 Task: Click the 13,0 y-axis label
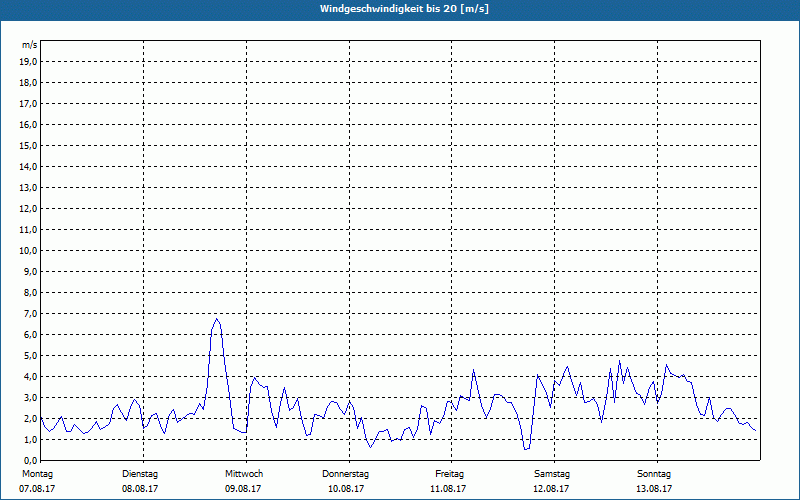pyautogui.click(x=28, y=187)
